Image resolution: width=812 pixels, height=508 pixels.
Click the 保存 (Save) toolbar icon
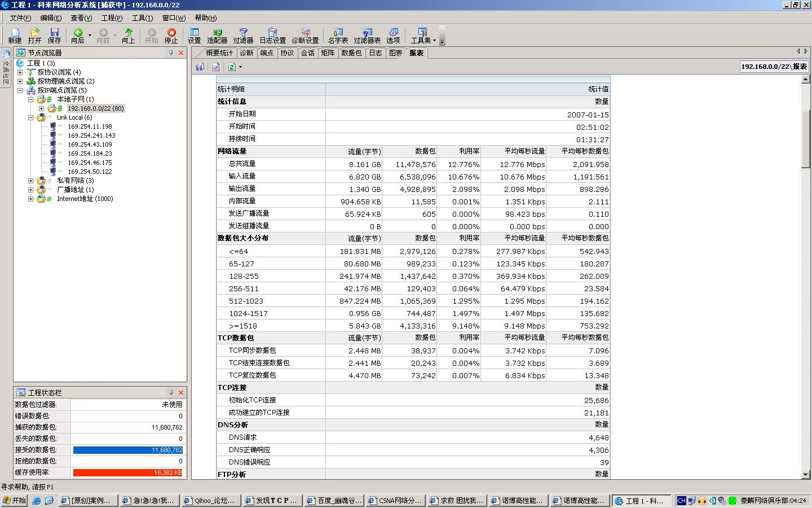54,36
